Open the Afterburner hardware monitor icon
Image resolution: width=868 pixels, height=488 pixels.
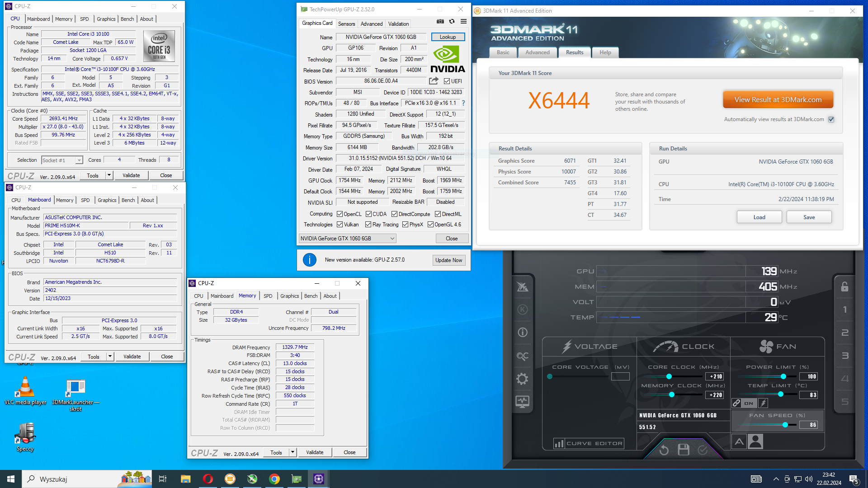(x=523, y=401)
